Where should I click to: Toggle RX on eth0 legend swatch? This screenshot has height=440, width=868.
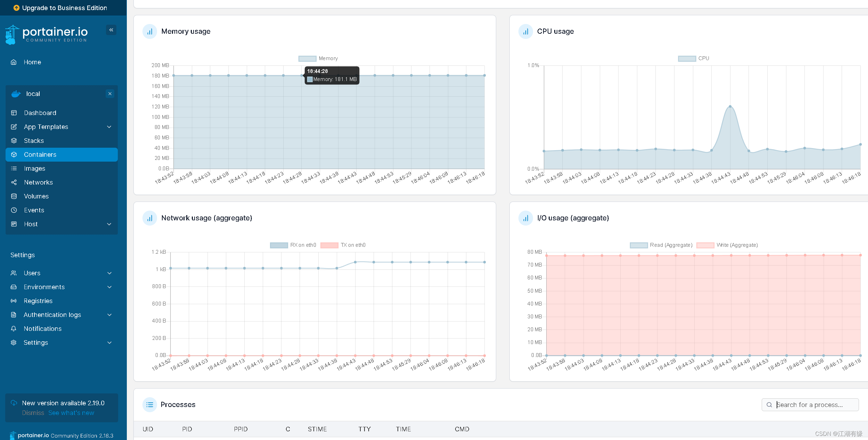pos(279,245)
